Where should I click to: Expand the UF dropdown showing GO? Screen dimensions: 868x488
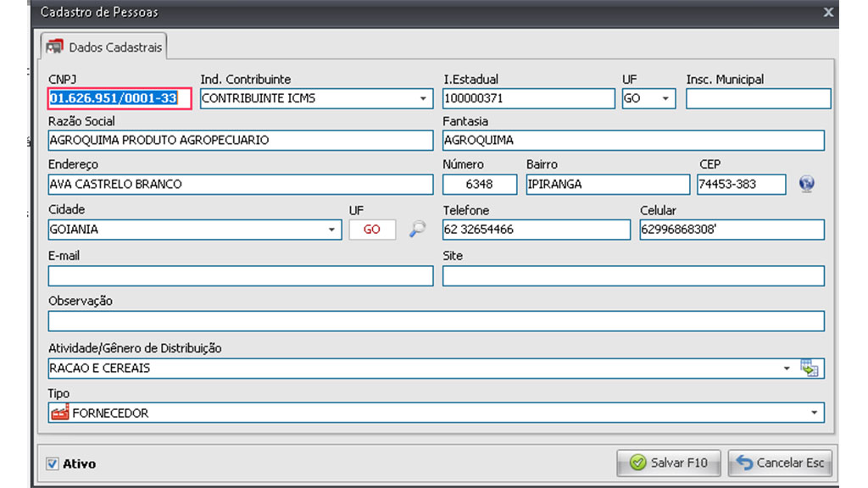pyautogui.click(x=665, y=98)
